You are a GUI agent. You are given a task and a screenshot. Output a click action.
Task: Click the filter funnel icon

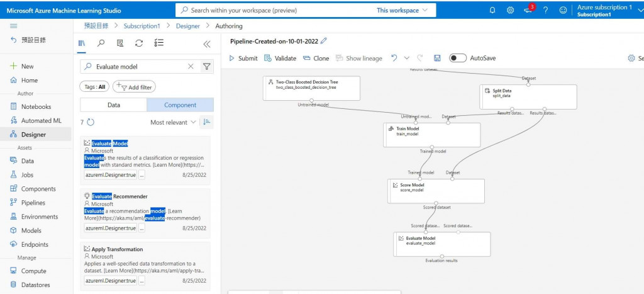[x=206, y=67]
